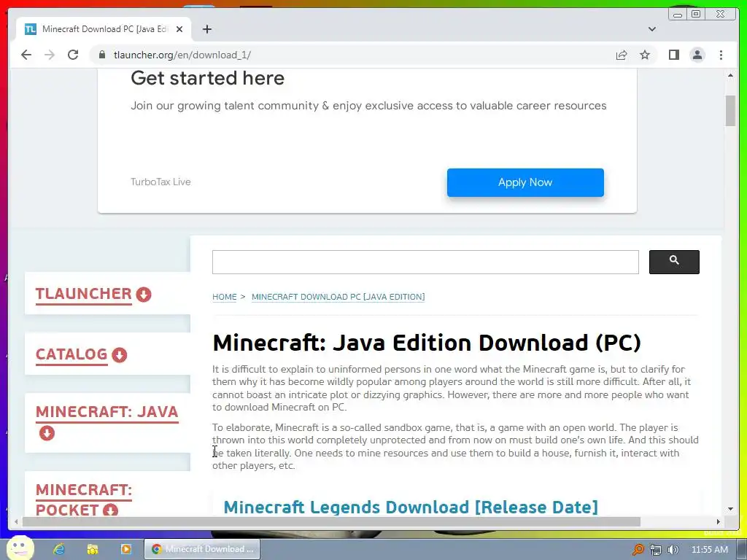Click download arrow next to POCKET

click(x=111, y=510)
